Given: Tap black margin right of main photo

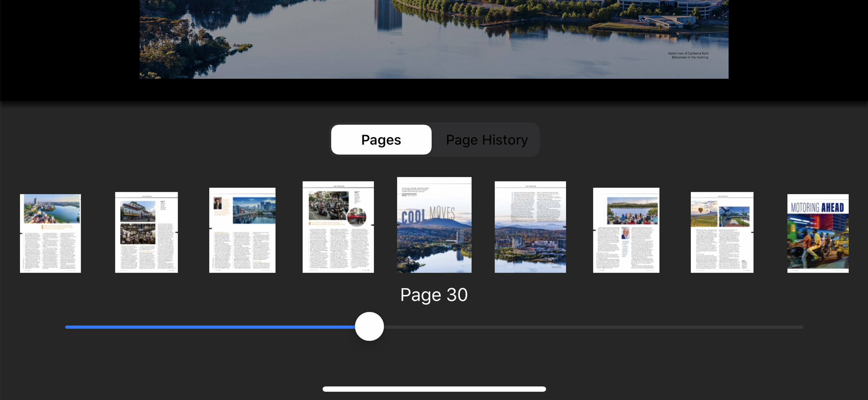Looking at the screenshot, I should [798, 40].
